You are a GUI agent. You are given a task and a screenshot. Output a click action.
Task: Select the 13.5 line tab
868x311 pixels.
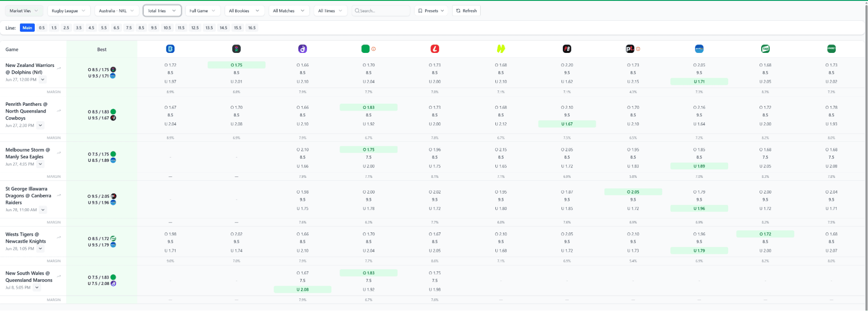coord(209,28)
